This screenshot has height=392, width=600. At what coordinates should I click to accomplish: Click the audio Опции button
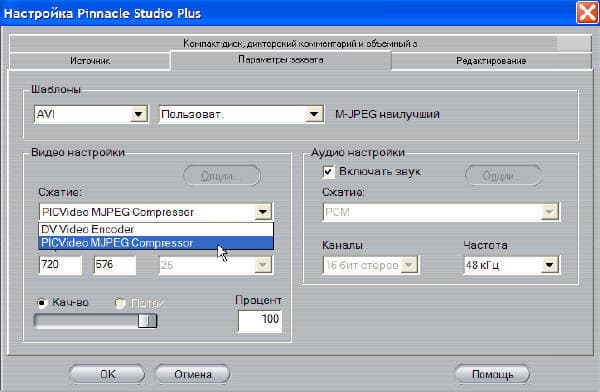[x=503, y=176]
